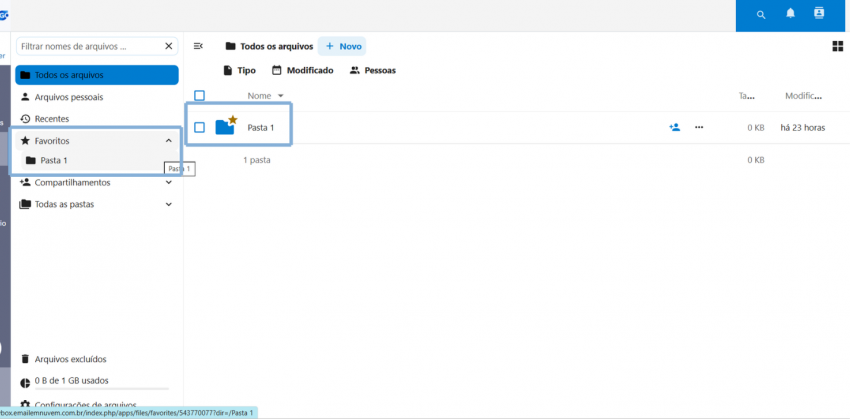850x419 pixels.
Task: Collapse the Favoritos section chevron
Action: (x=169, y=141)
